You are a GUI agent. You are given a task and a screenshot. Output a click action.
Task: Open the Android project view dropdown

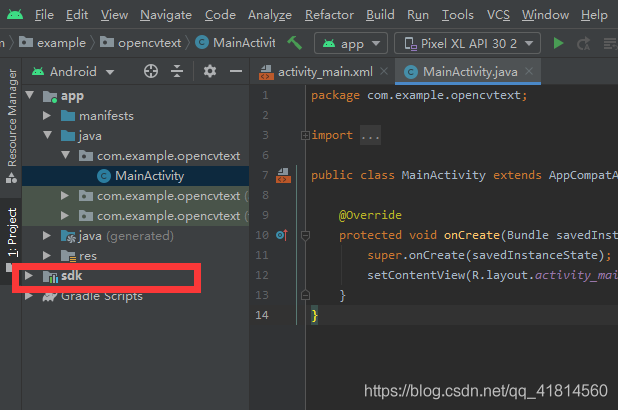[71, 71]
